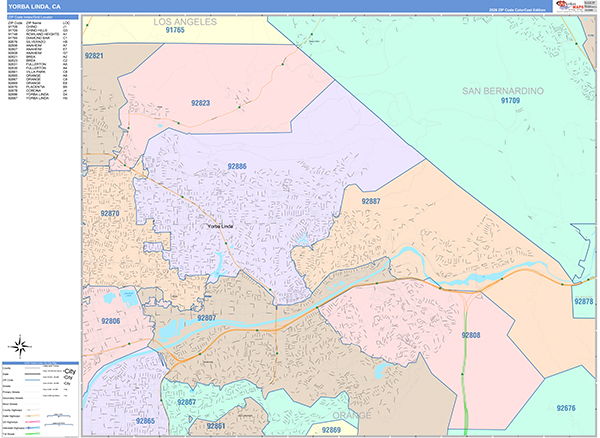Click the ZIP Code boundary line sample in legend
The width and height of the screenshot is (600, 438).
[33, 380]
